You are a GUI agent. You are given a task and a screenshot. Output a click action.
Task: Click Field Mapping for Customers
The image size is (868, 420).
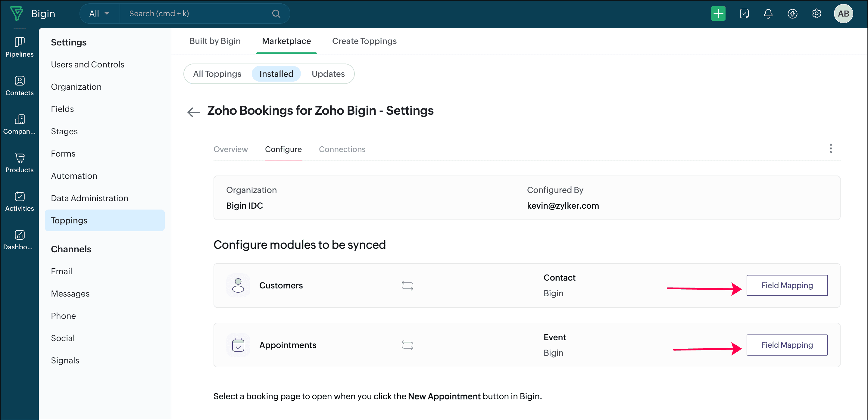pyautogui.click(x=786, y=285)
